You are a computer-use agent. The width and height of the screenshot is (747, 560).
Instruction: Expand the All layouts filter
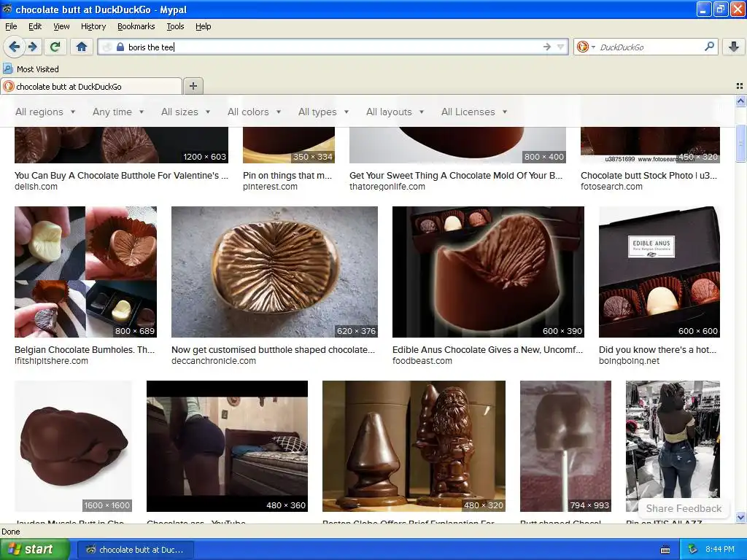[395, 112]
